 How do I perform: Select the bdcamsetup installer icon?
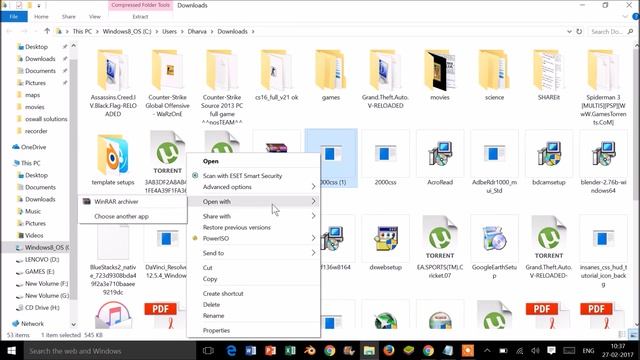pyautogui.click(x=549, y=153)
